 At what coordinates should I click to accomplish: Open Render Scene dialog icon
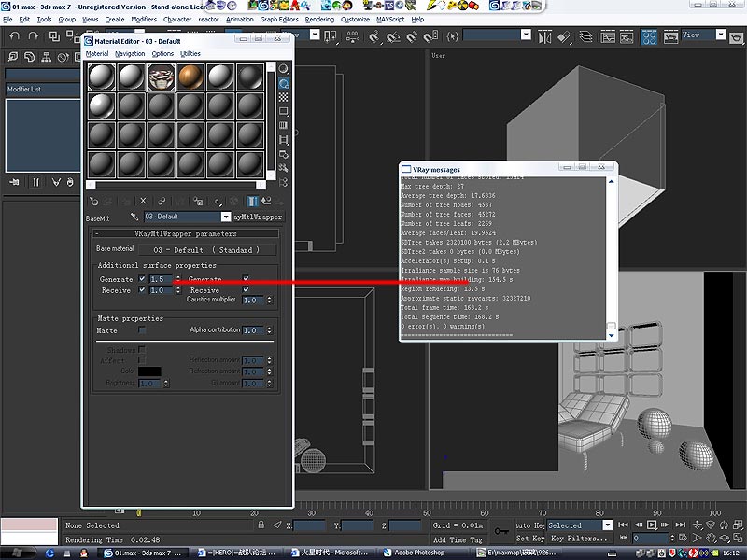tap(670, 36)
